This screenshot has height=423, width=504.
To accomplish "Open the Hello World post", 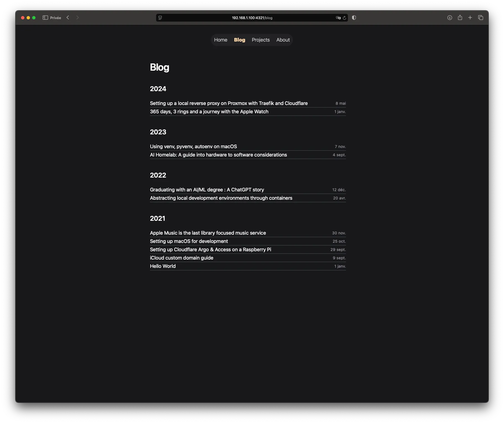I will click(x=163, y=266).
